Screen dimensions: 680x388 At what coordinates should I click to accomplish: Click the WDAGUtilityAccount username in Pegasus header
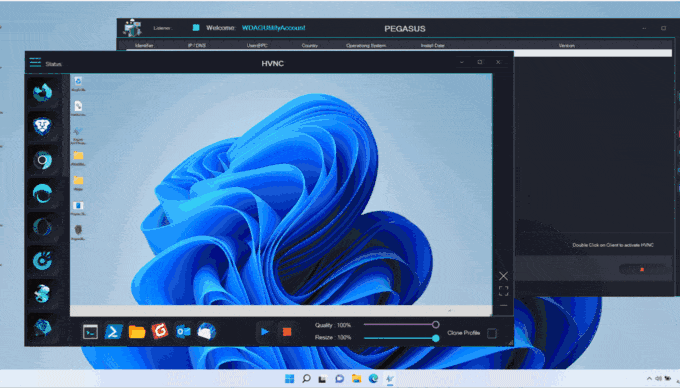(x=273, y=28)
